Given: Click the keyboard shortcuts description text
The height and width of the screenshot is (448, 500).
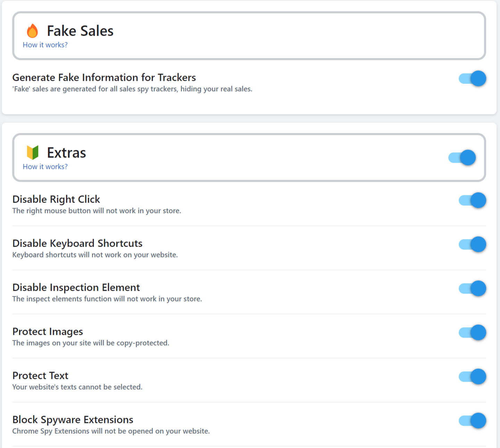Looking at the screenshot, I should click(95, 255).
